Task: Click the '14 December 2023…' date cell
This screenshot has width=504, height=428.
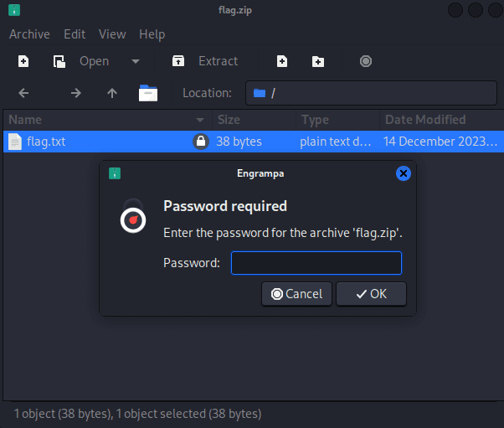Action: pyautogui.click(x=440, y=142)
